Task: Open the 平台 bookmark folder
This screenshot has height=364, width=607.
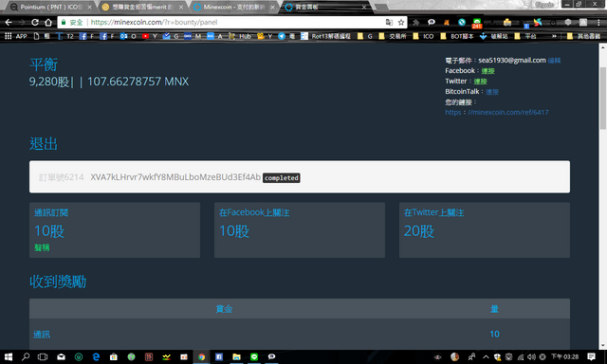Action: 525,36
